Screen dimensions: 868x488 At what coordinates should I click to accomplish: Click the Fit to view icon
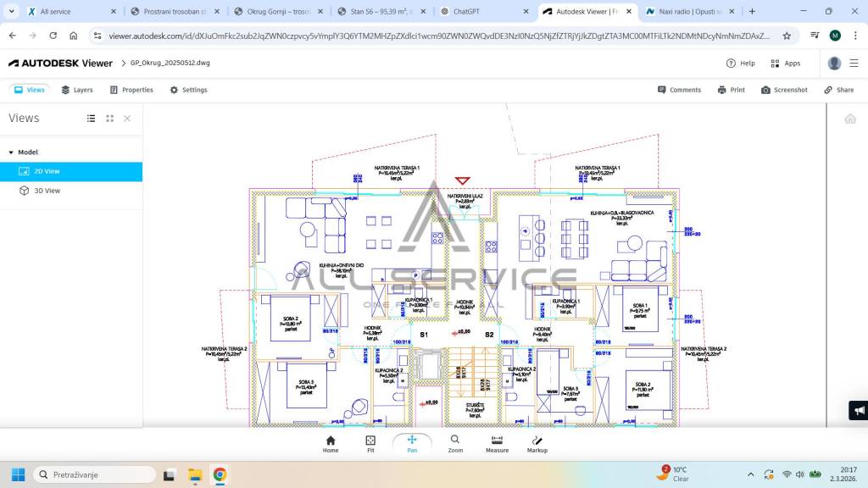point(370,443)
